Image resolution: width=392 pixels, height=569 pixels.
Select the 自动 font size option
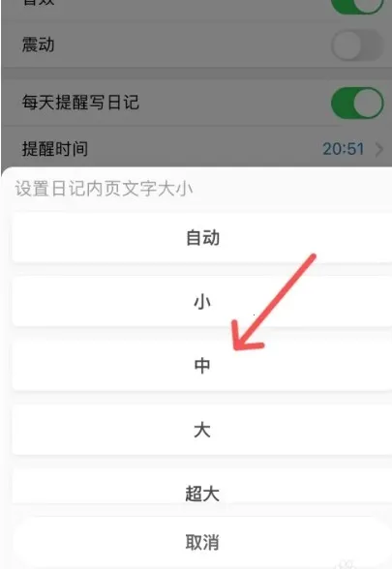pyautogui.click(x=202, y=238)
